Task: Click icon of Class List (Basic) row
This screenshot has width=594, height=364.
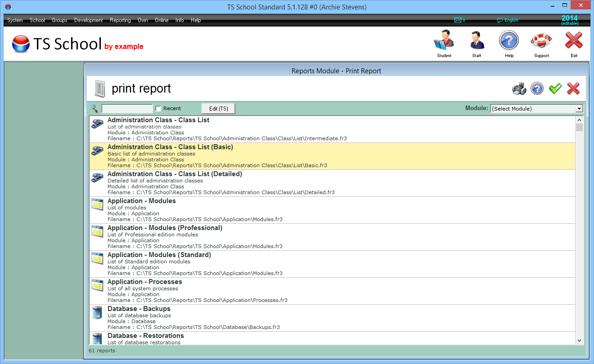Action: (97, 151)
